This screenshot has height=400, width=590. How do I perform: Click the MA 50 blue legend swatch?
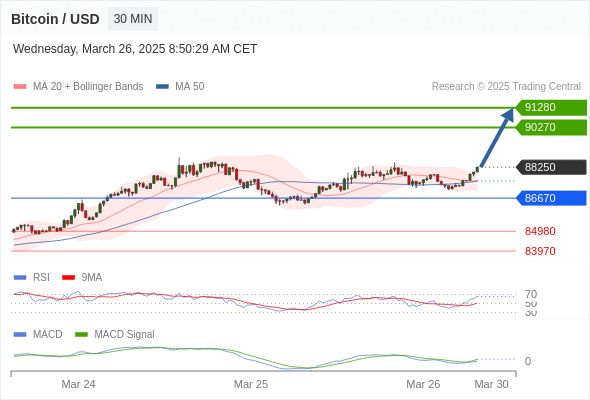(x=162, y=87)
